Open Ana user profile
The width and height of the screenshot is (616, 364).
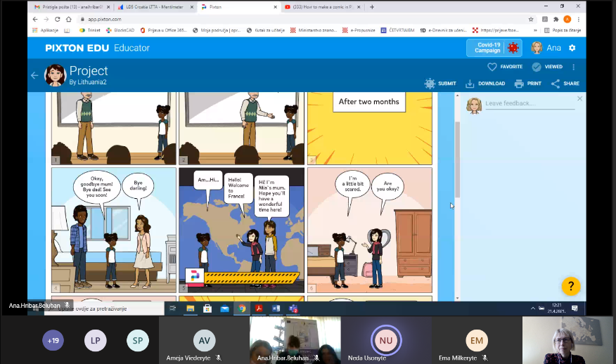tap(546, 48)
